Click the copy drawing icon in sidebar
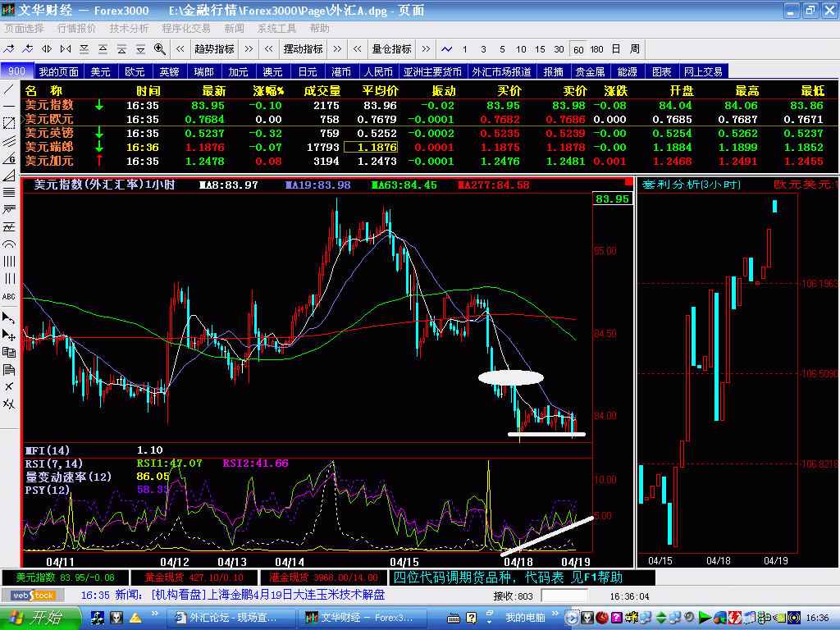Image resolution: width=840 pixels, height=630 pixels. coord(8,352)
